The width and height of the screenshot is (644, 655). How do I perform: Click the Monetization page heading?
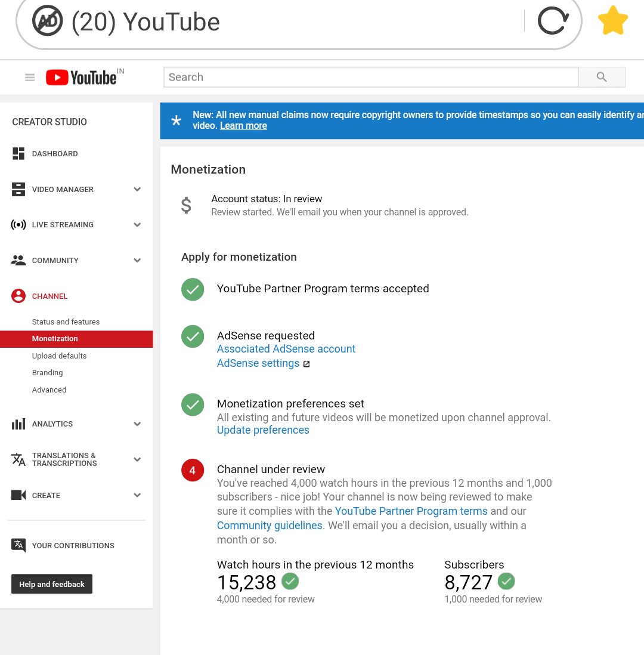(x=208, y=169)
